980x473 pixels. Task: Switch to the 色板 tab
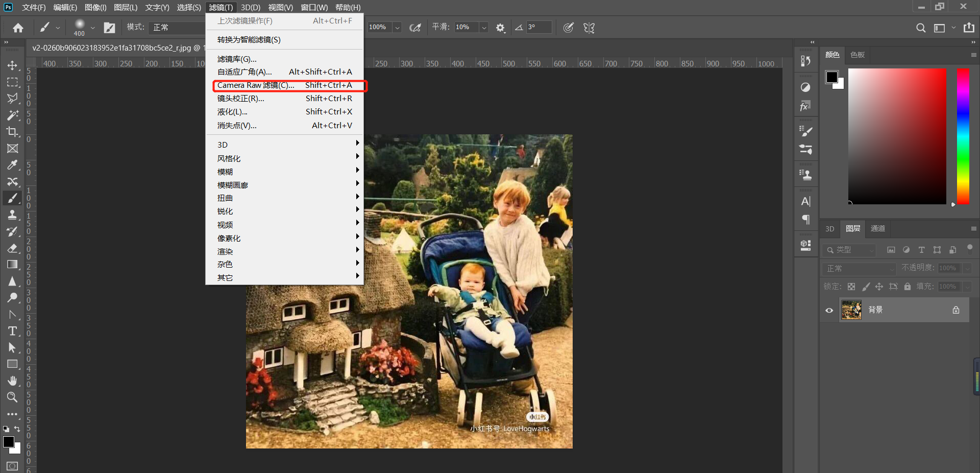click(857, 55)
